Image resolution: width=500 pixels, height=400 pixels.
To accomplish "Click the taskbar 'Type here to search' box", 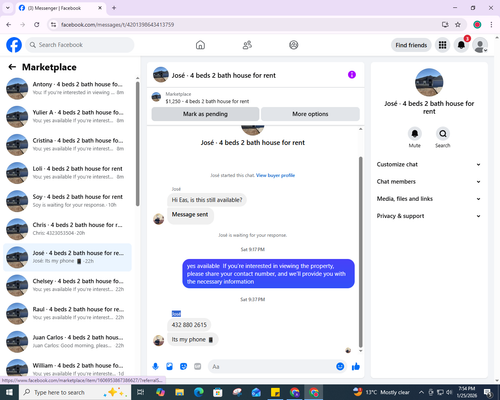I will click(x=75, y=392).
